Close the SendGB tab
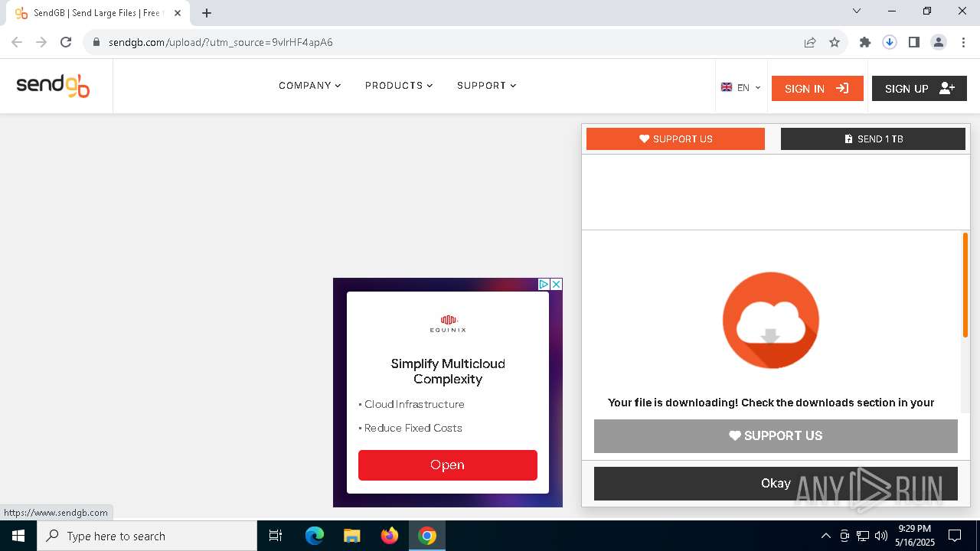Screen dimensions: 980x551 (x=178, y=13)
